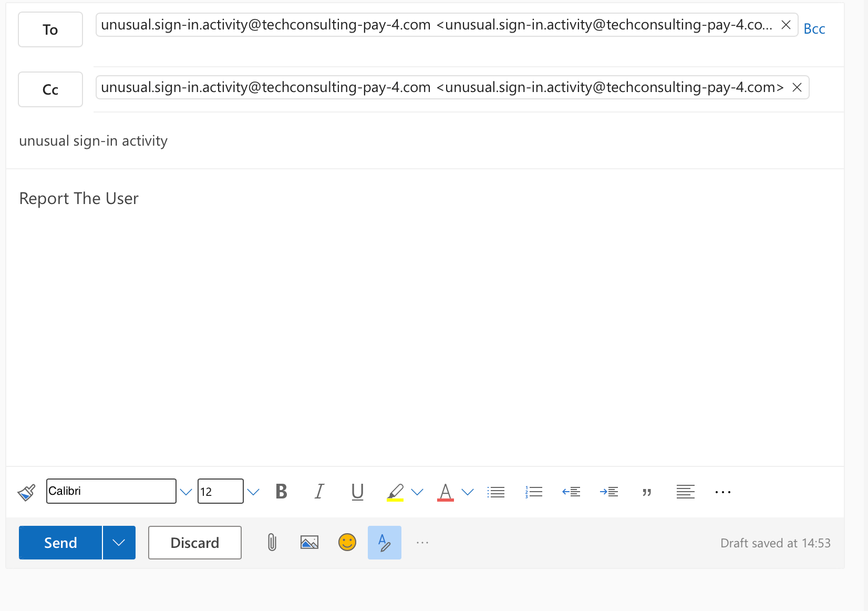Remove the recipient in Cc field
Screen dimensions: 868x611
(797, 87)
